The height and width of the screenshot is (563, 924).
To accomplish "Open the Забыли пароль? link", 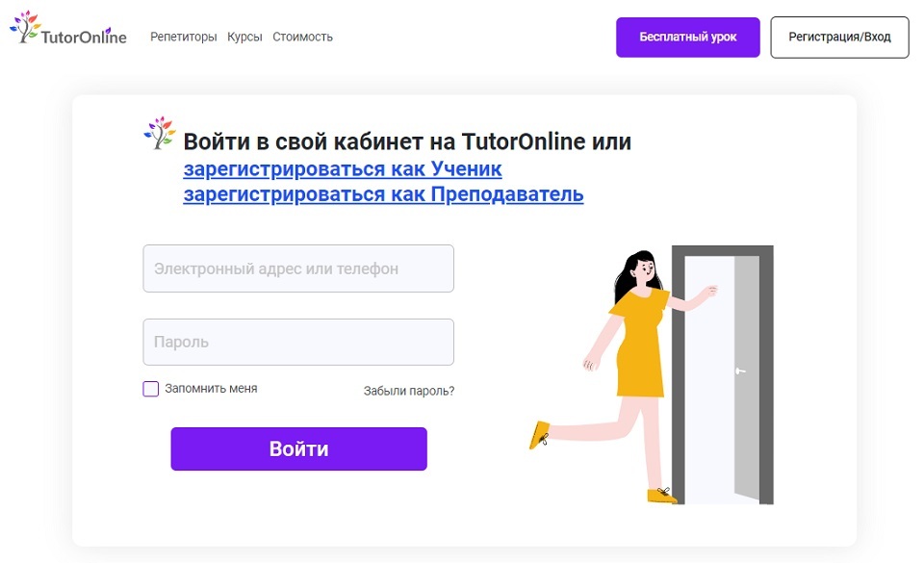I will pyautogui.click(x=408, y=391).
